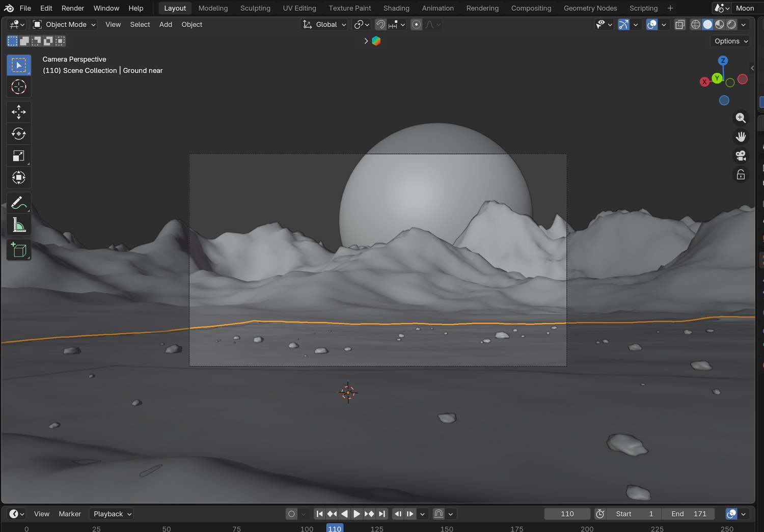Jump to the timeline start frame

tap(319, 514)
